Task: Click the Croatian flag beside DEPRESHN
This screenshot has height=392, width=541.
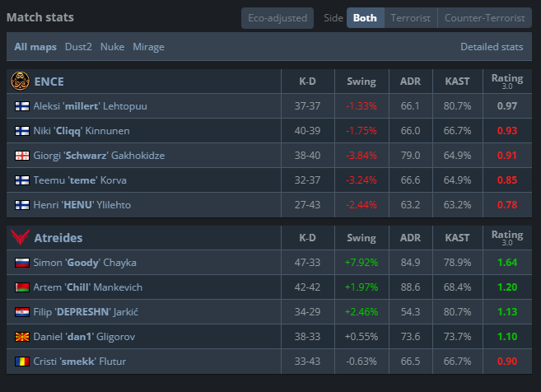Action: coord(22,312)
